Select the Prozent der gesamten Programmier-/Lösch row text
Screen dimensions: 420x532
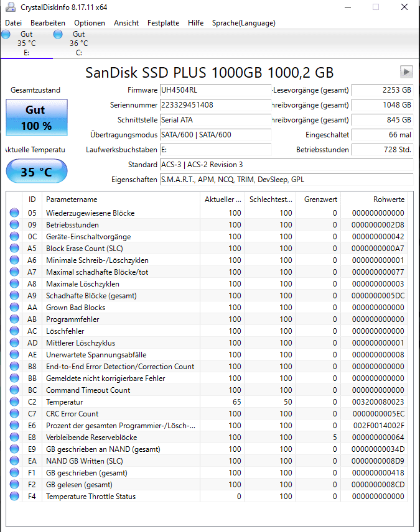click(x=121, y=426)
